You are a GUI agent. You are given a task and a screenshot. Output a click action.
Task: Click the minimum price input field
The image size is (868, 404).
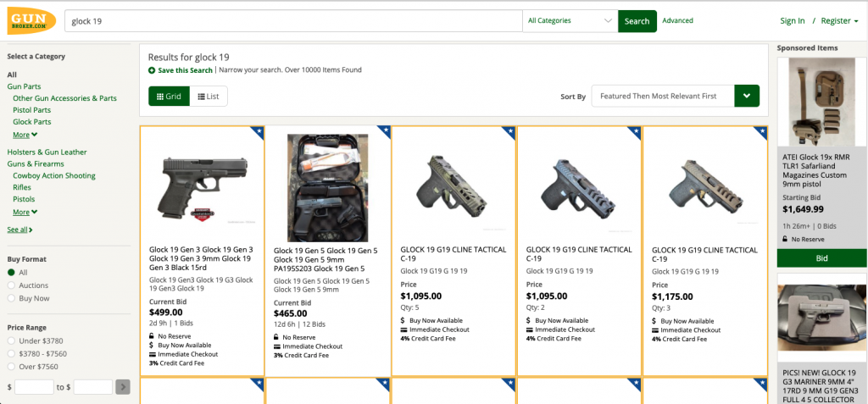click(x=34, y=387)
